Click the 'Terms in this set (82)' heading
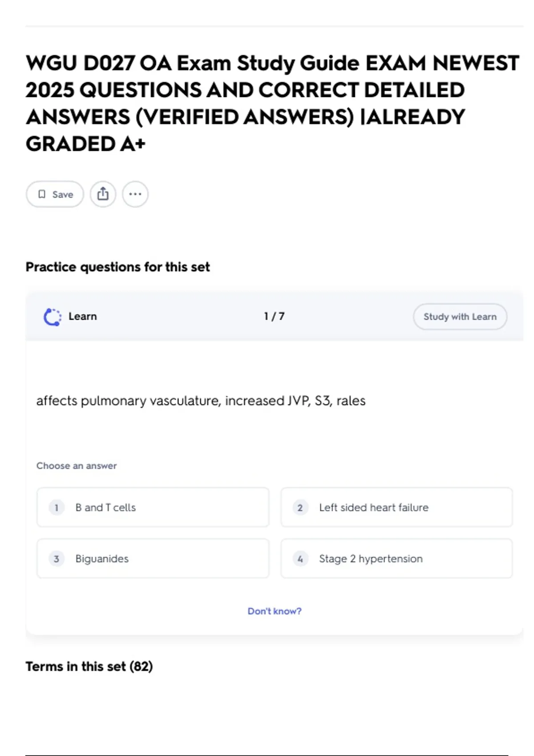 89,666
